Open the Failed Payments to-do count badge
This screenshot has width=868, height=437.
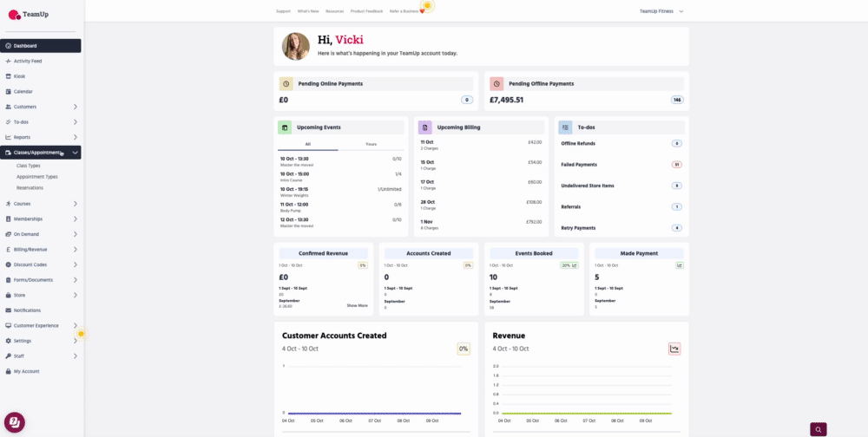(x=676, y=164)
